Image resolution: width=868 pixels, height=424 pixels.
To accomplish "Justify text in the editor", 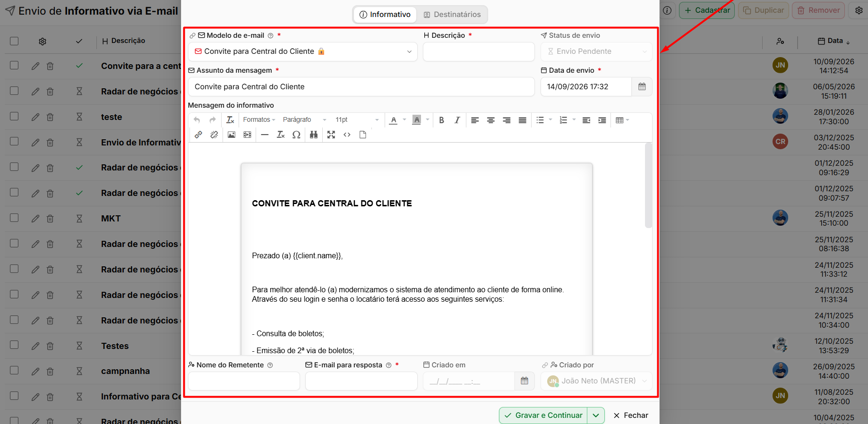I will 522,120.
